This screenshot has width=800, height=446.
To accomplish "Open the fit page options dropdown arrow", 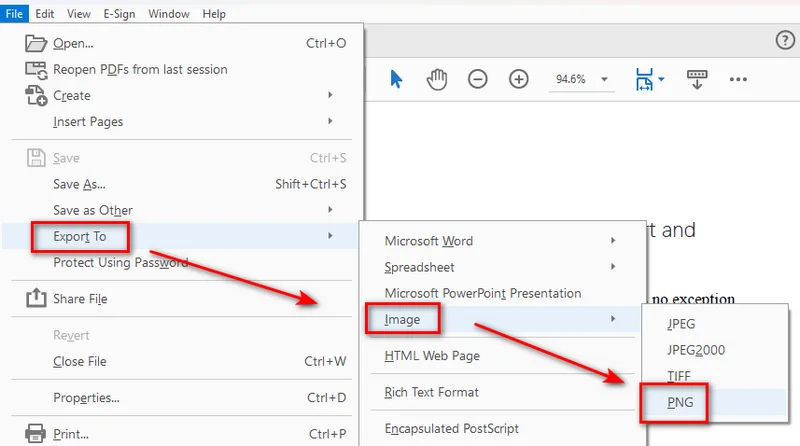I will pos(661,79).
